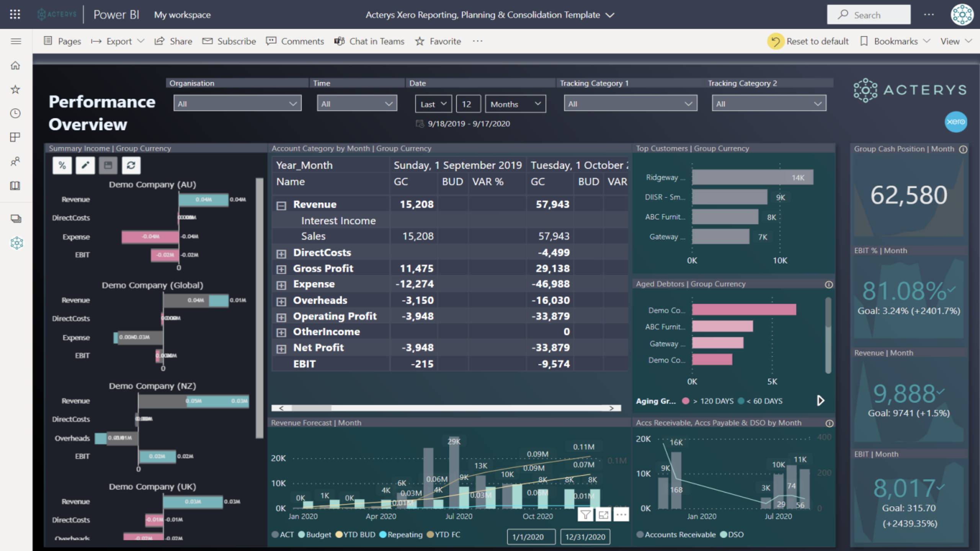Open My workspace link

(182, 15)
